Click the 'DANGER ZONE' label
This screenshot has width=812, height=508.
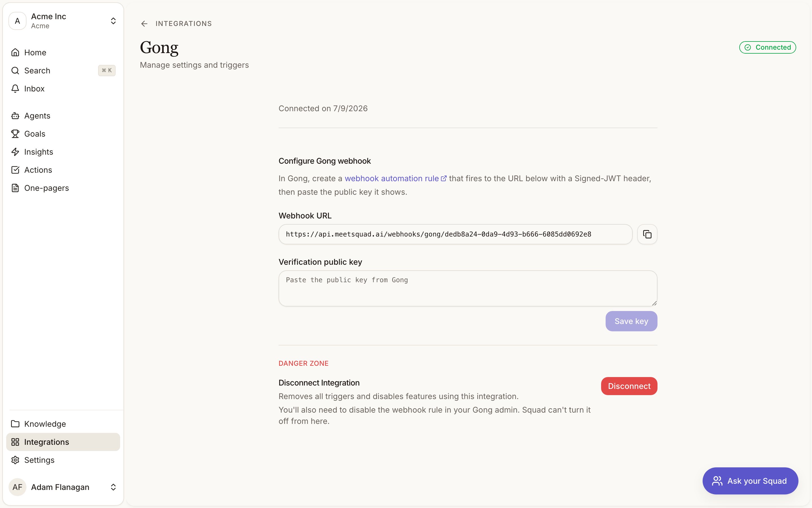(303, 363)
